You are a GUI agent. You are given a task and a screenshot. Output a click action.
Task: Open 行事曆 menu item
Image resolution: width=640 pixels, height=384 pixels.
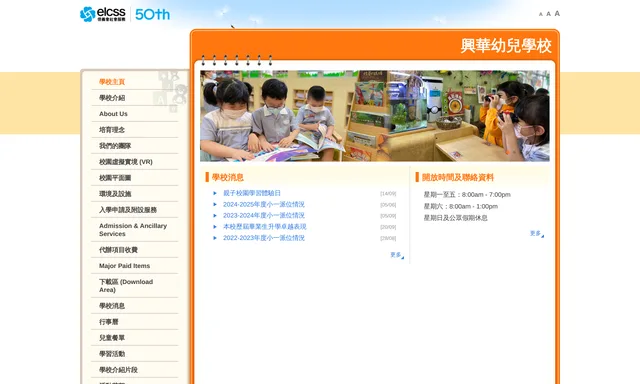pos(109,322)
